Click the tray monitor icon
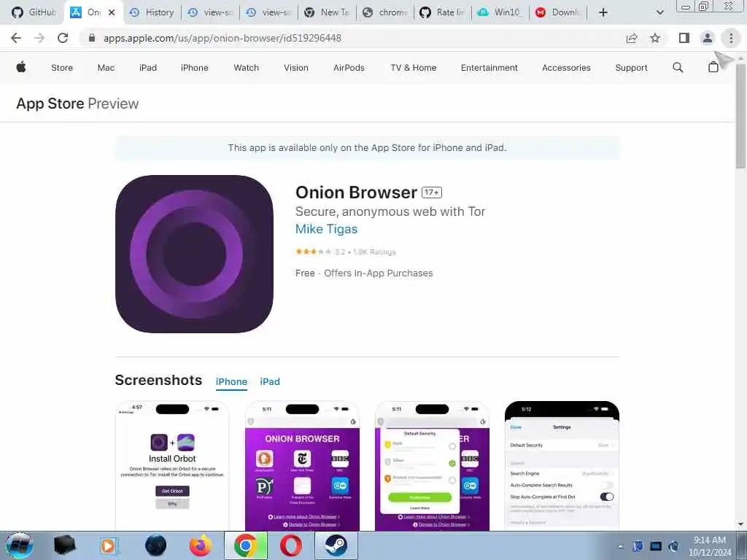This screenshot has width=747, height=560. tap(656, 546)
